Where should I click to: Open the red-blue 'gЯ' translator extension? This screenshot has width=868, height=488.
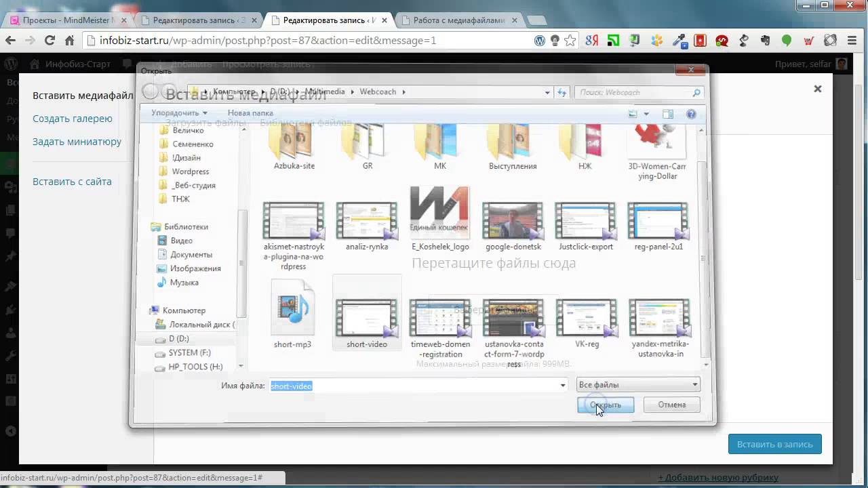click(591, 41)
